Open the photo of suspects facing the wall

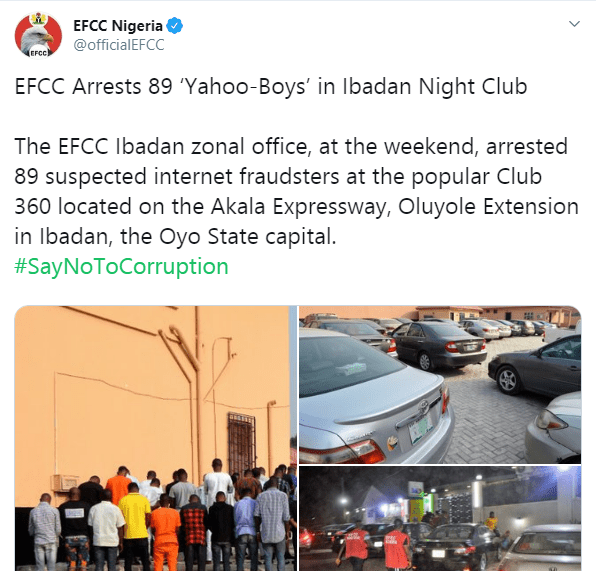pos(156,438)
